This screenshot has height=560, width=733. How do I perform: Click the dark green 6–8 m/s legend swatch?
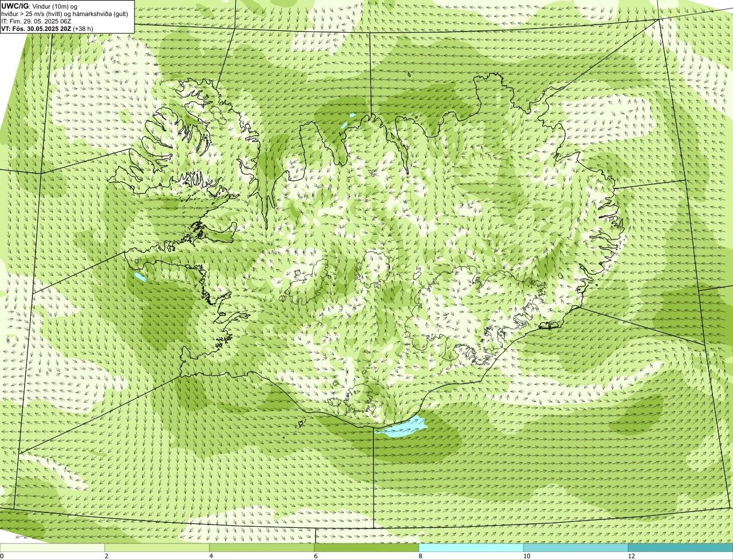click(366, 548)
